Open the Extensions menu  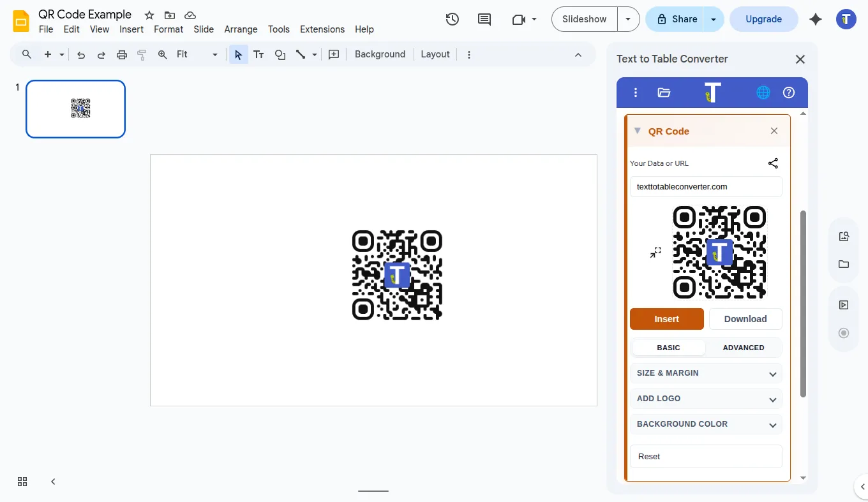pyautogui.click(x=322, y=29)
